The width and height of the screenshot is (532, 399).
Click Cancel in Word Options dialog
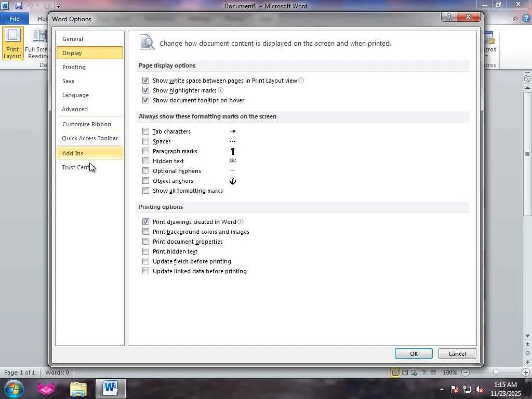pyautogui.click(x=457, y=353)
